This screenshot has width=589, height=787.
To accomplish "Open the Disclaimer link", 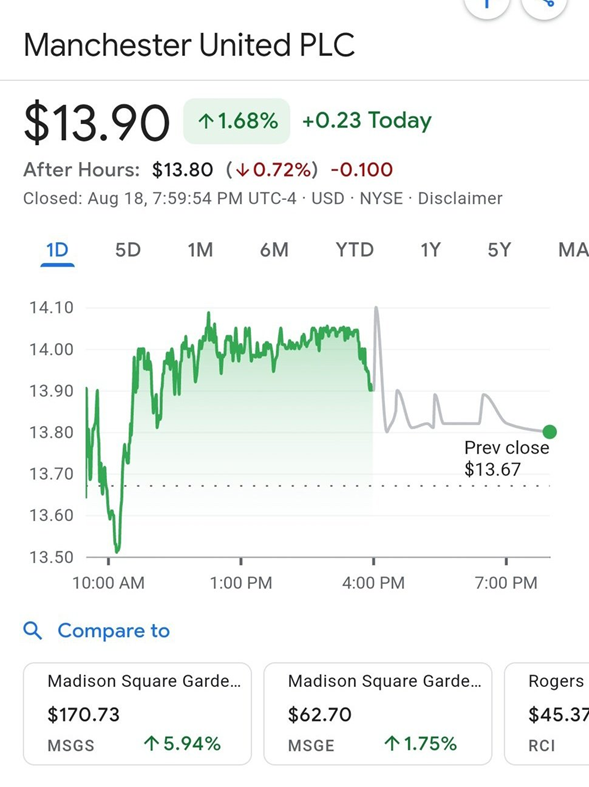I will pos(460,198).
